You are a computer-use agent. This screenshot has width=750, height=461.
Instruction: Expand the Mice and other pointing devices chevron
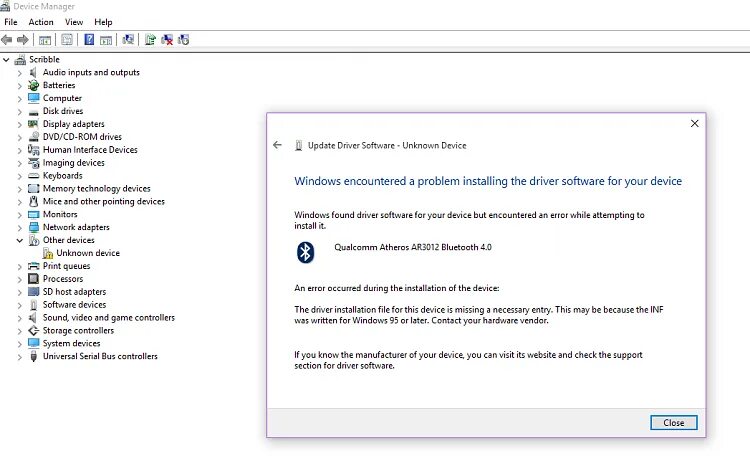pos(19,202)
